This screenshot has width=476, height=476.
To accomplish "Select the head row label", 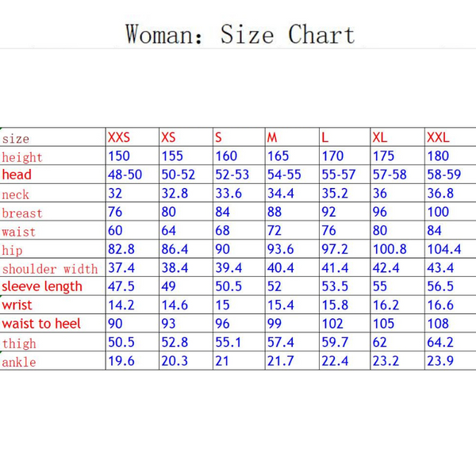I will 17,175.
